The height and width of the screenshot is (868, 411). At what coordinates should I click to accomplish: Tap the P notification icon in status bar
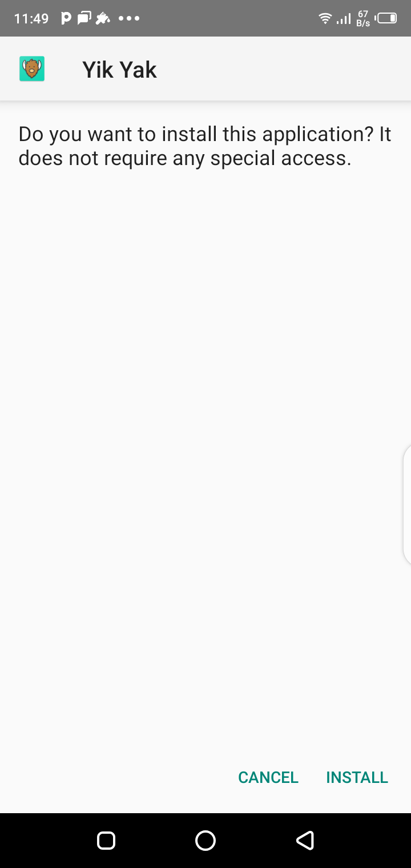coord(66,18)
